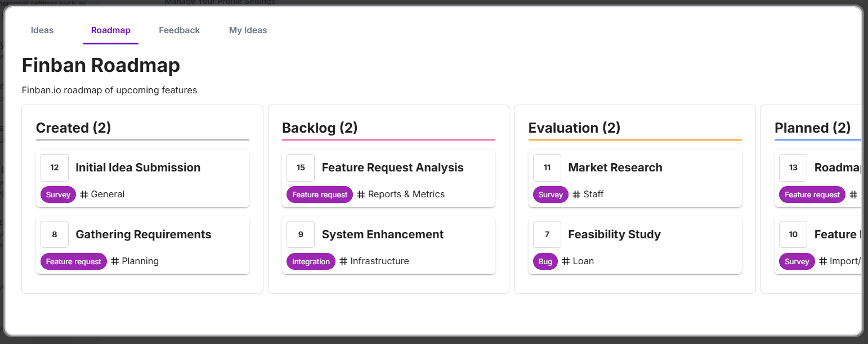Click the Bug tag on Feasibility Study

coord(545,261)
